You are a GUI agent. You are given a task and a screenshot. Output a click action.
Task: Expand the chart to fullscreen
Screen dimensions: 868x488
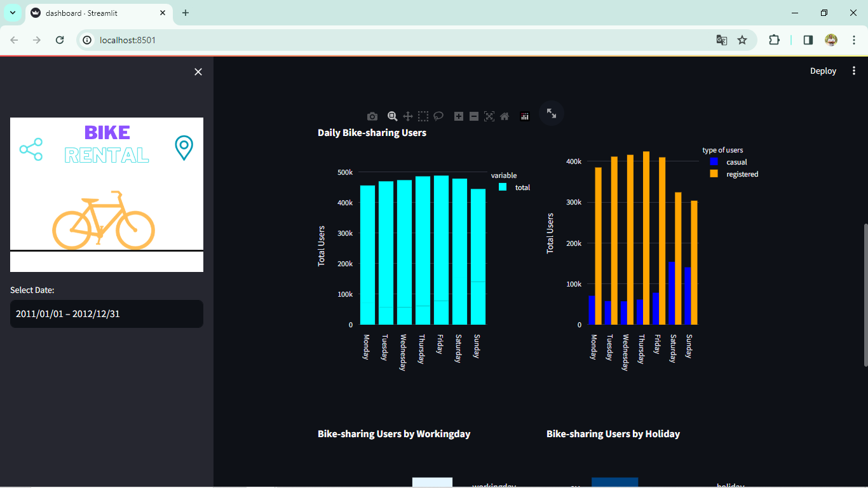click(552, 113)
